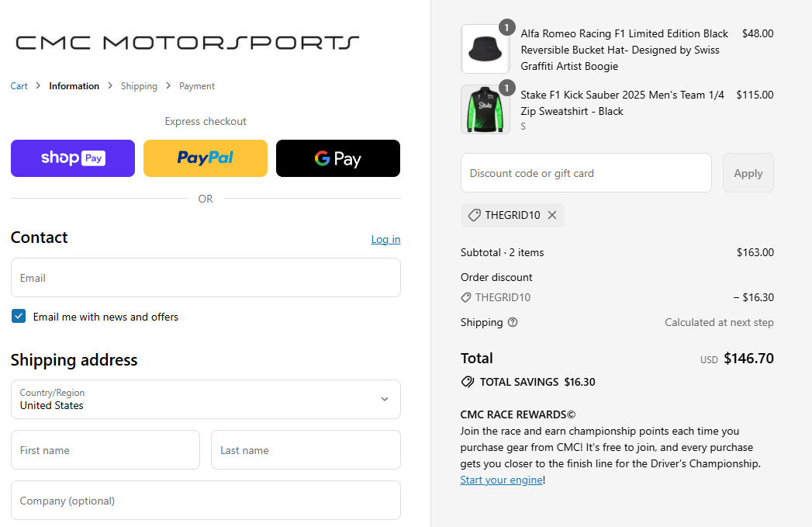The image size is (812, 527).
Task: Focus the First name field
Action: coord(105,450)
